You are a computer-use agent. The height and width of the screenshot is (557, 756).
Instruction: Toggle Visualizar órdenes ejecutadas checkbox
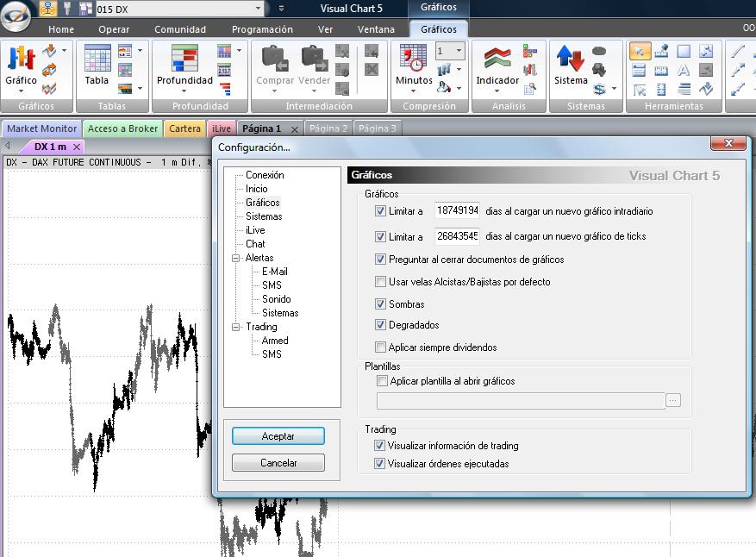click(x=380, y=464)
